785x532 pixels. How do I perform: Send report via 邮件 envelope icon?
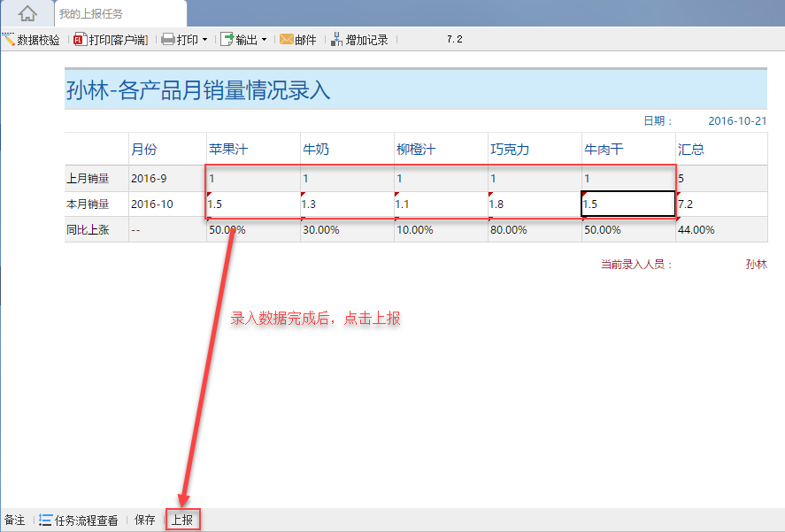[x=287, y=39]
